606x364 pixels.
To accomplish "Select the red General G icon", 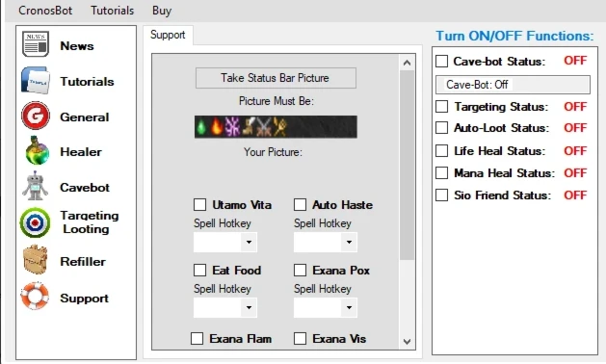I will coord(36,116).
